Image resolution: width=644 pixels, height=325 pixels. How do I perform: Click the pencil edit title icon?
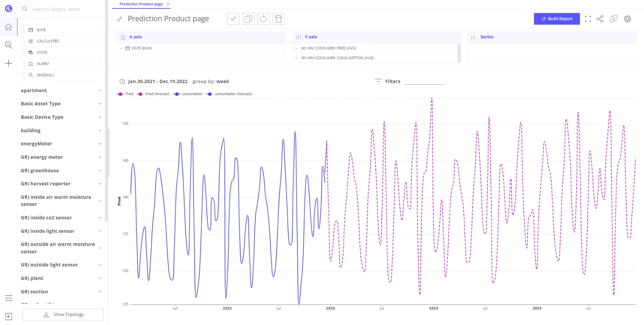pos(120,19)
